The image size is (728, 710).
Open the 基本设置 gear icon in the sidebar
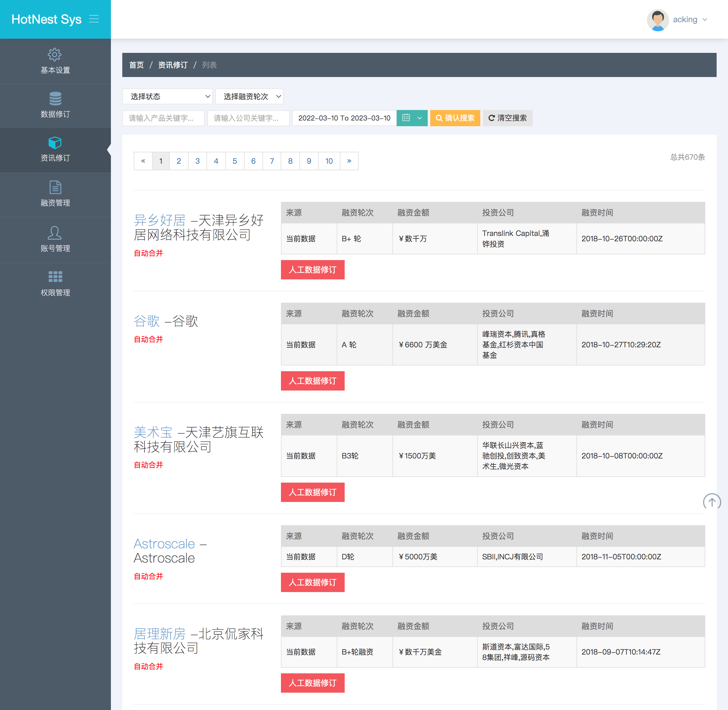click(55, 55)
